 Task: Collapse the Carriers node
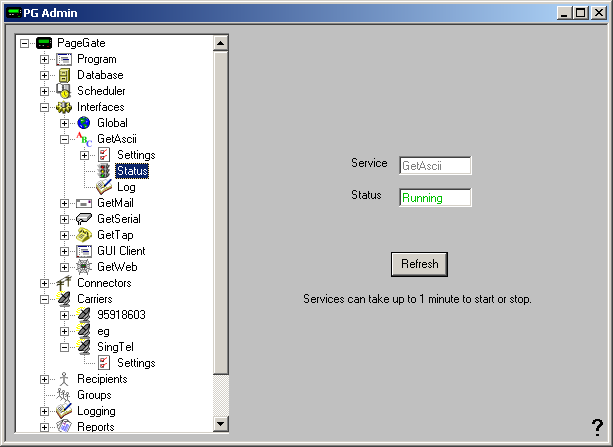[45, 299]
